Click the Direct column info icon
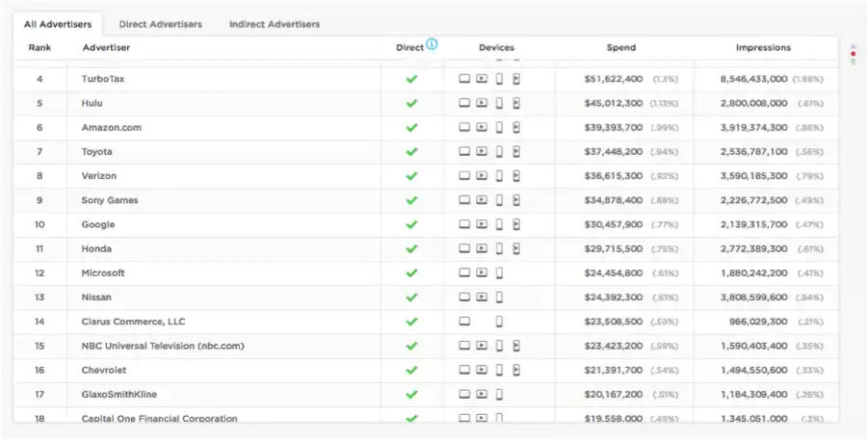 click(x=432, y=44)
